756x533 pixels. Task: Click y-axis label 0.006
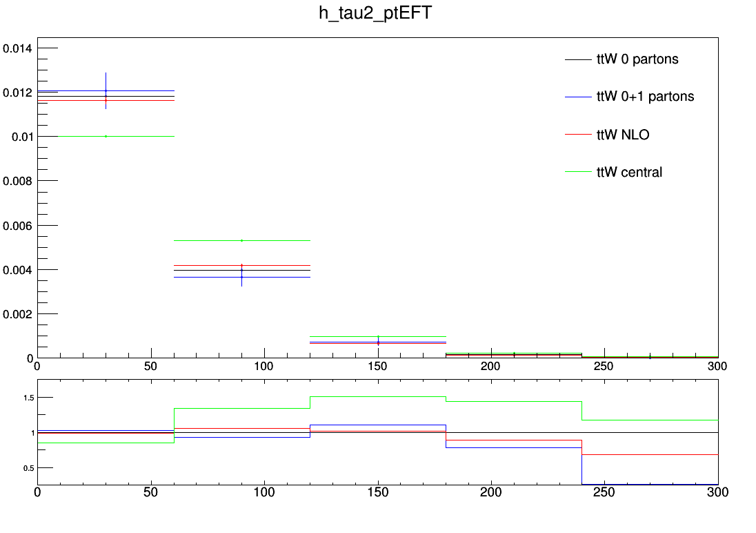(17, 226)
